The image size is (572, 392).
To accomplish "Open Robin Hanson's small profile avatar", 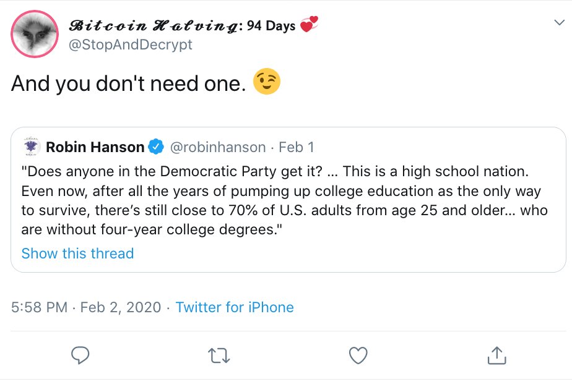I will click(x=31, y=147).
